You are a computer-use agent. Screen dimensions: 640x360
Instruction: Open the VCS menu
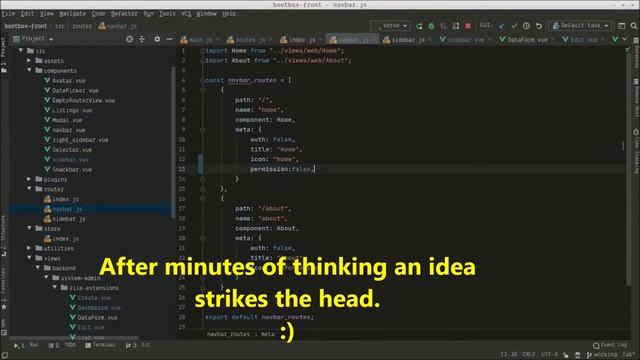(186, 14)
